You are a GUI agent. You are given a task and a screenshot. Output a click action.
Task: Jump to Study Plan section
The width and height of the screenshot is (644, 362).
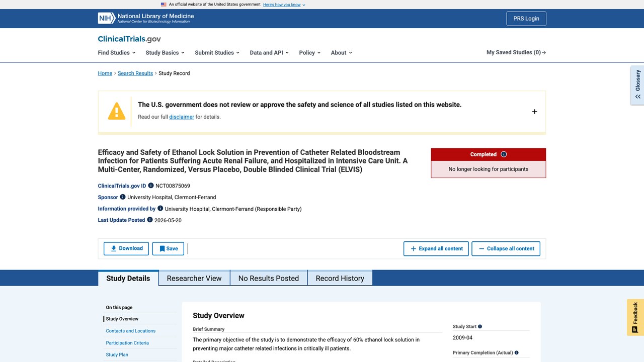coord(117,354)
